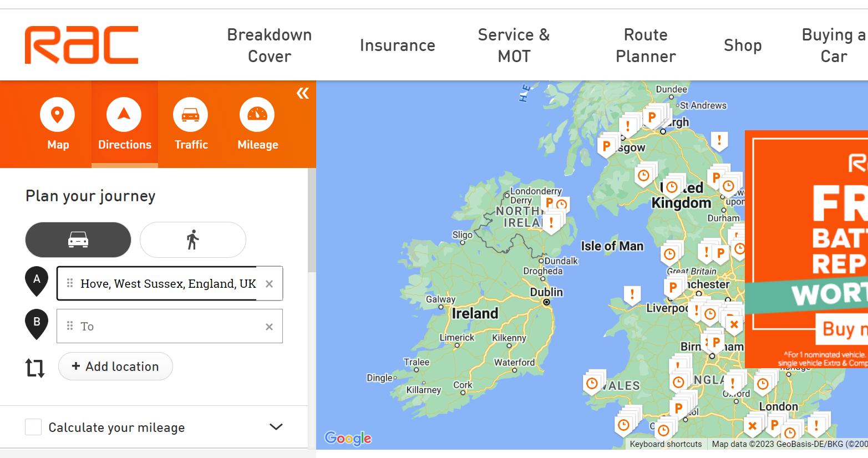
Task: Click drag handle on start location field
Action: [70, 283]
